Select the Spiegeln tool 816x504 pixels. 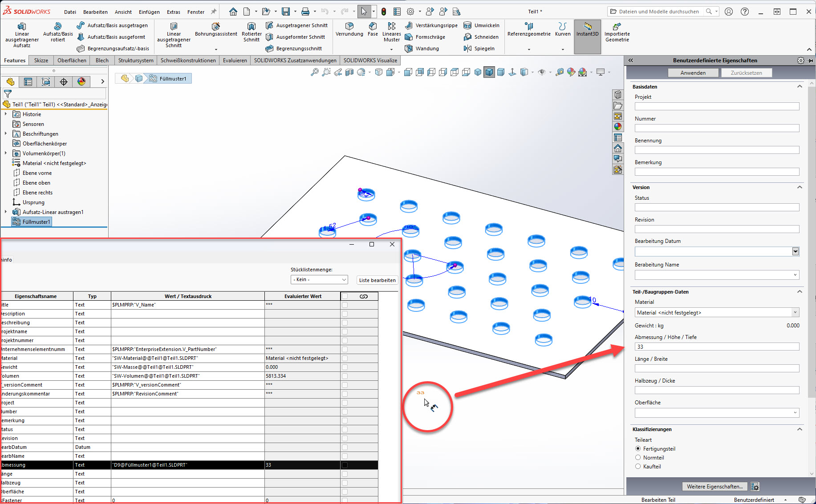tap(479, 48)
